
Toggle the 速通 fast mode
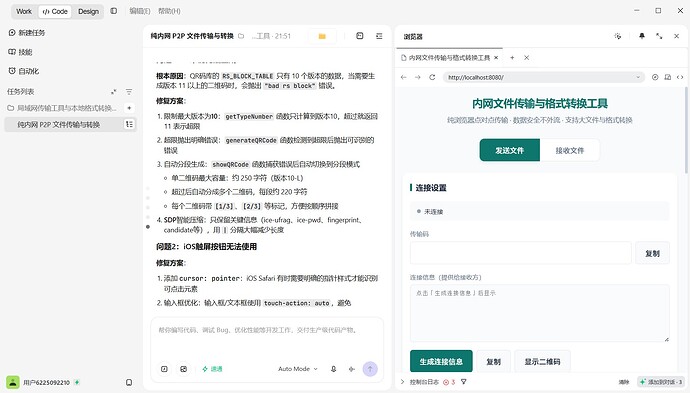point(212,369)
